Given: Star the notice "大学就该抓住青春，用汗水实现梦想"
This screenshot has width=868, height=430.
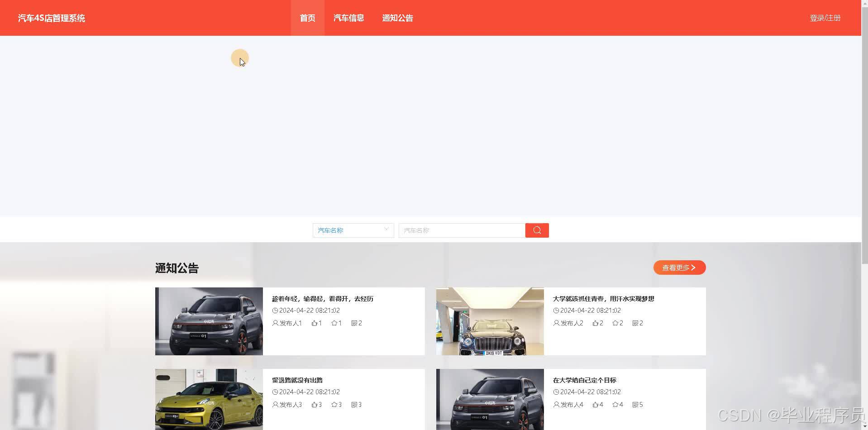Looking at the screenshot, I should (x=616, y=323).
